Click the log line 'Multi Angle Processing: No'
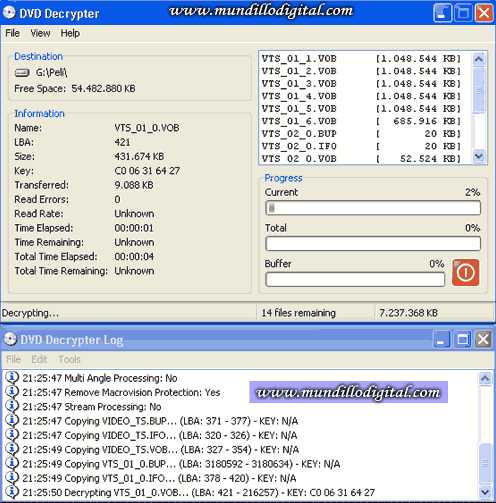Viewport: 496px width, 503px height. 100,378
